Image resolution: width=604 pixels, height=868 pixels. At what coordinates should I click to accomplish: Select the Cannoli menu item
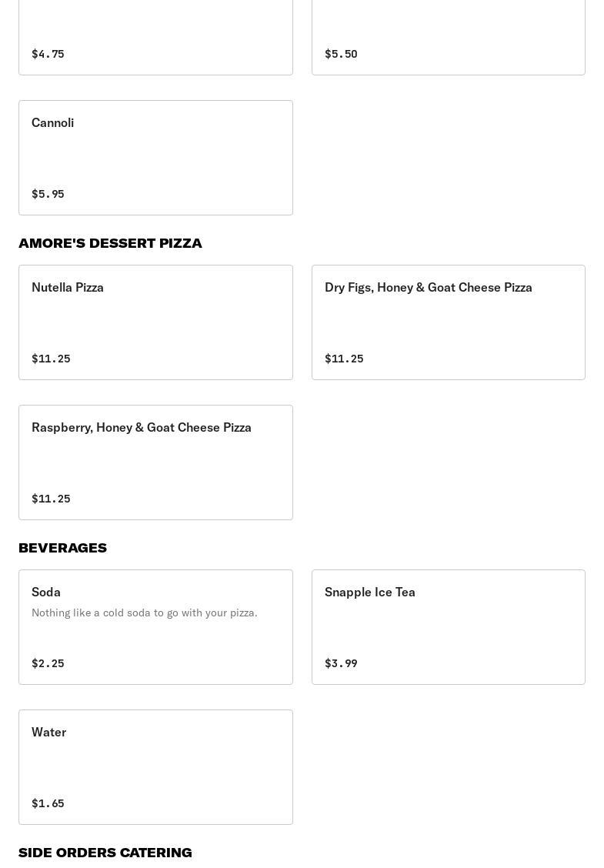point(53,123)
